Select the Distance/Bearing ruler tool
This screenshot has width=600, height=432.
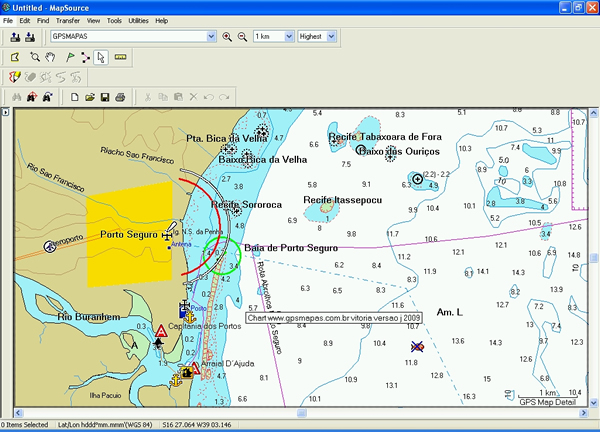tap(121, 57)
